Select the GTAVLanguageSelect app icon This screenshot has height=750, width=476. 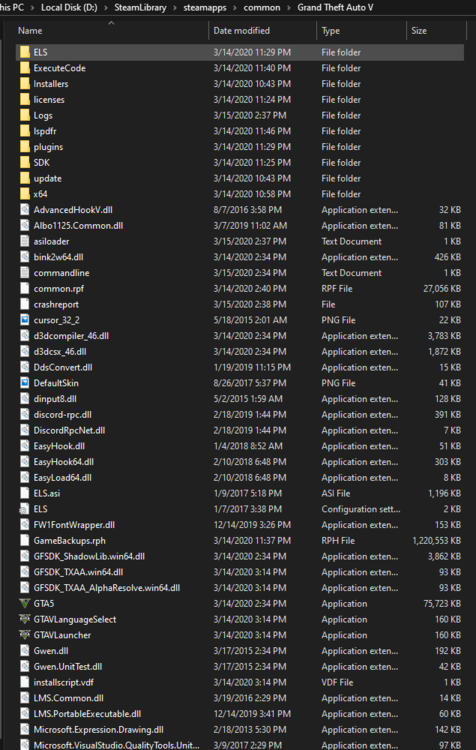point(24,619)
